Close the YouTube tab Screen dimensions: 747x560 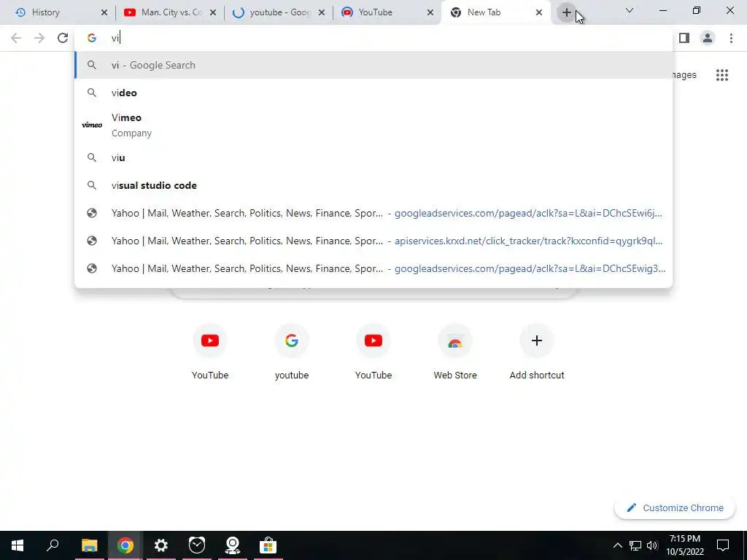pos(430,12)
